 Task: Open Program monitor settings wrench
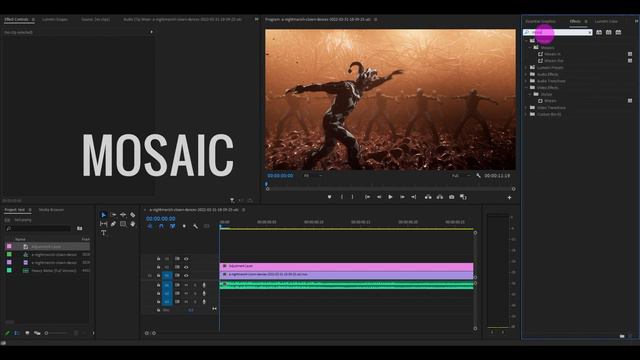coord(478,176)
